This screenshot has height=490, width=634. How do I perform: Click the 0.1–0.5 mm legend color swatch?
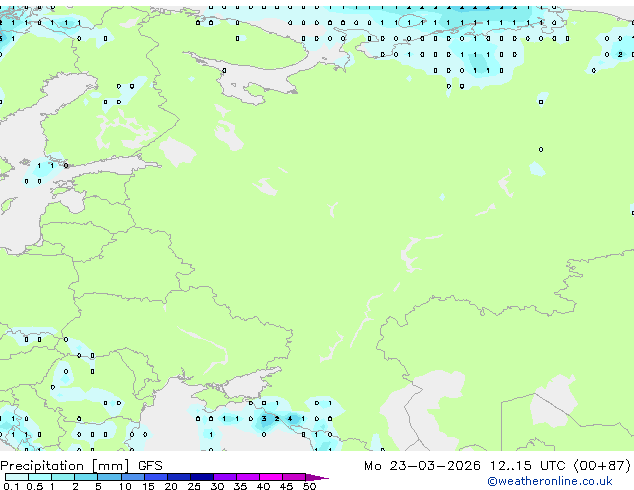click(x=17, y=477)
